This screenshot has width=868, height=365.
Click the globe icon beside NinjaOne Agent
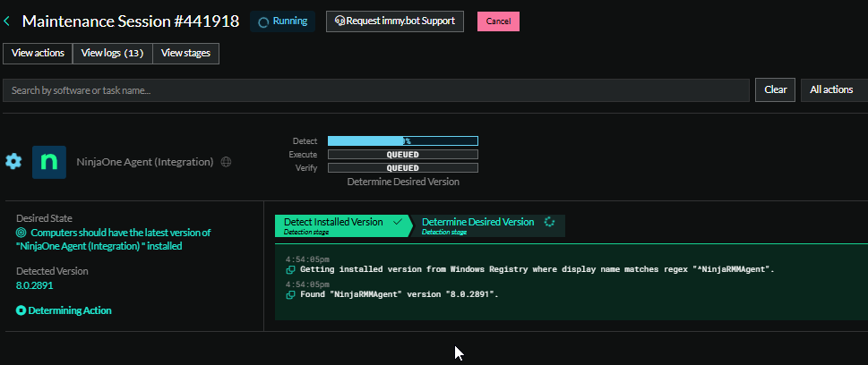click(226, 162)
